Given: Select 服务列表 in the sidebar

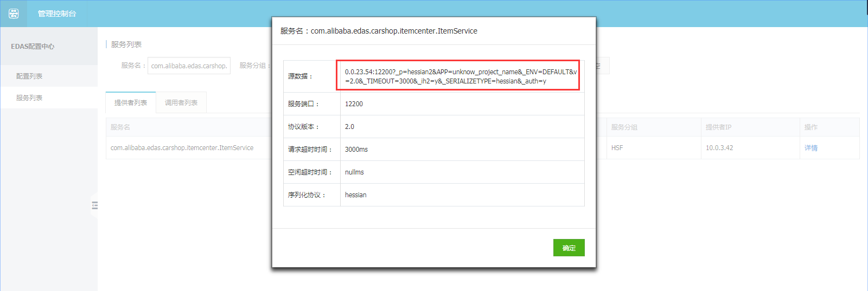Looking at the screenshot, I should tap(29, 98).
